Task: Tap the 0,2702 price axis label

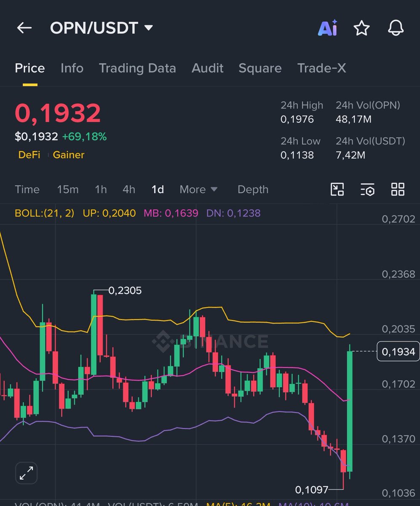Action: [x=399, y=219]
